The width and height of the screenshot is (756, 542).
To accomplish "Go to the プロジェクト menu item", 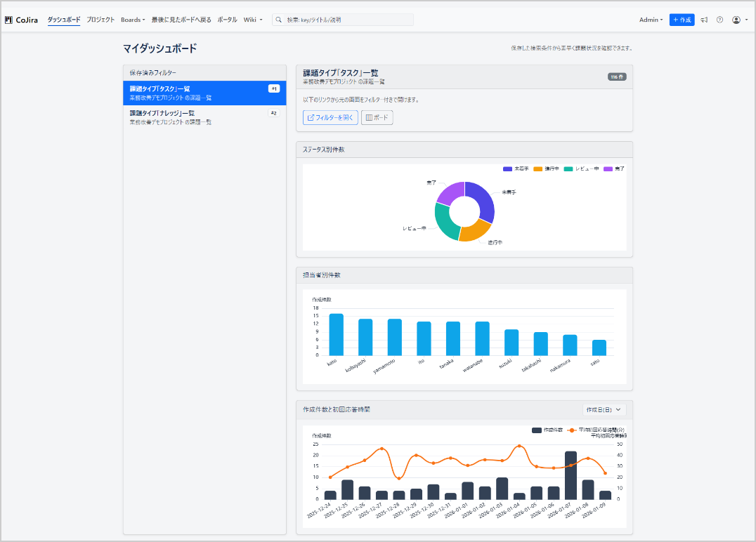I will click(x=100, y=20).
